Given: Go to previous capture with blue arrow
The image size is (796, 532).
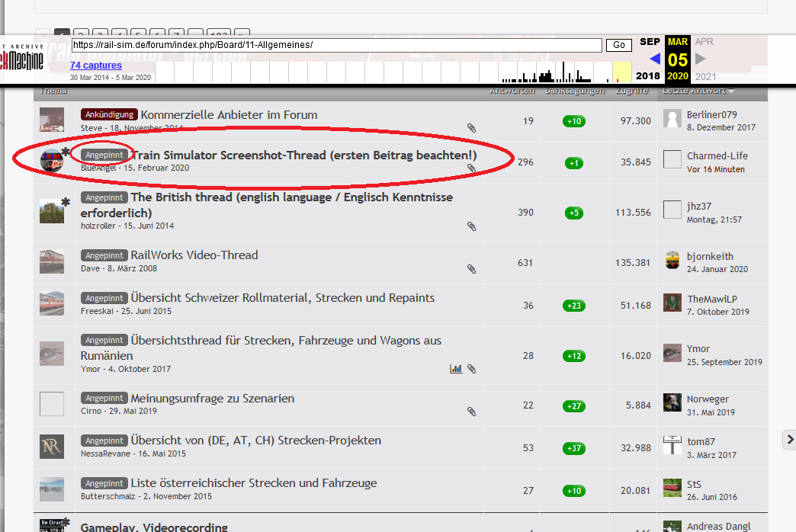Looking at the screenshot, I should 655,59.
